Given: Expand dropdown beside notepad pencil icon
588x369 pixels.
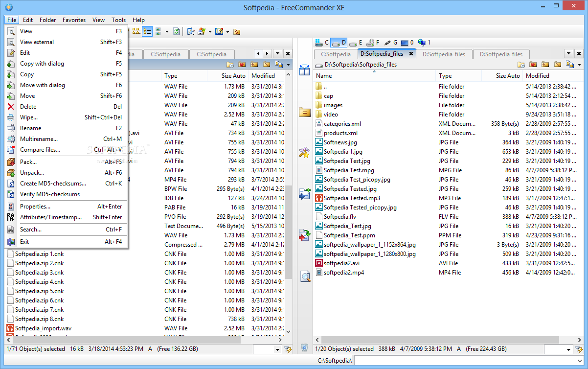Looking at the screenshot, I should 227,32.
